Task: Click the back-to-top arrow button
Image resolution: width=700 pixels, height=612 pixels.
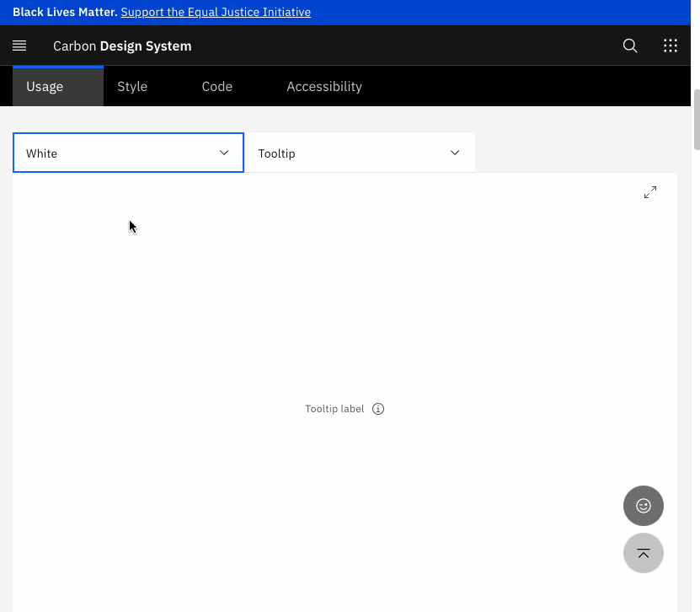Action: tap(643, 553)
